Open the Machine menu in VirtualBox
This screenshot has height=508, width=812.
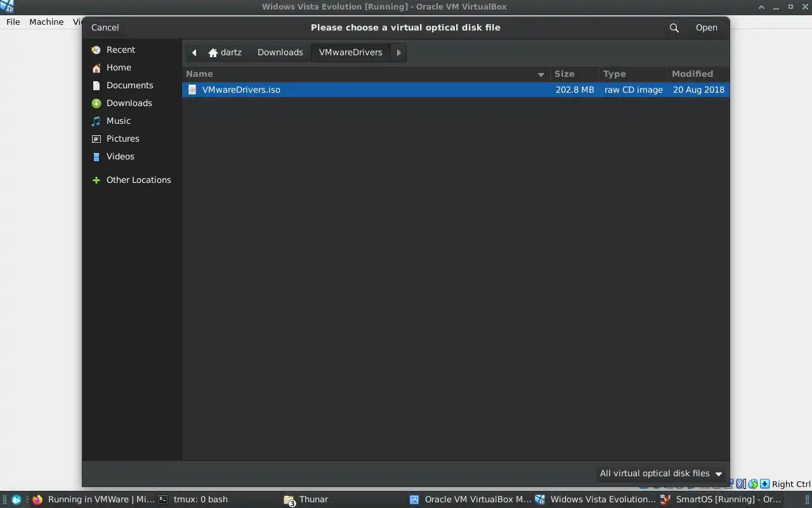point(46,22)
